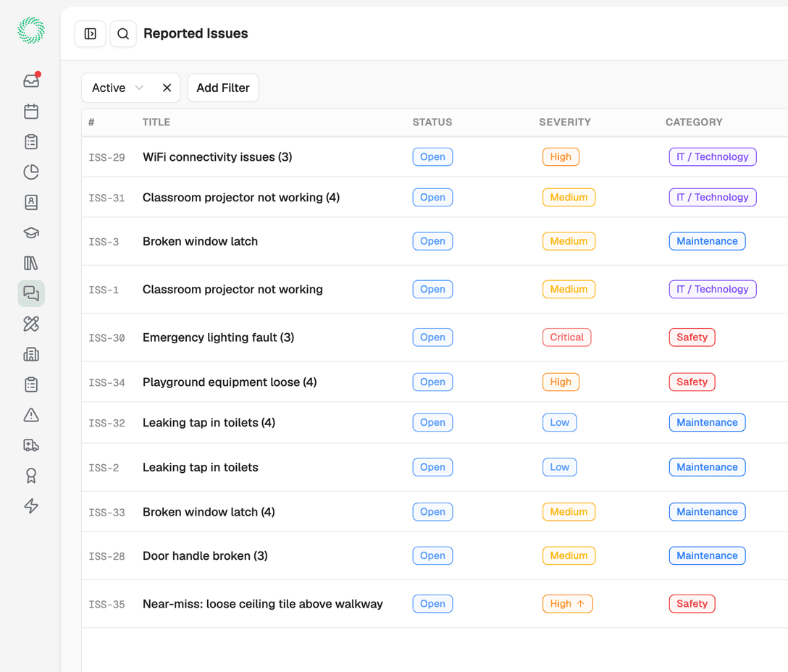Open the warning triangle sidebar icon
This screenshot has width=788, height=672.
31,415
